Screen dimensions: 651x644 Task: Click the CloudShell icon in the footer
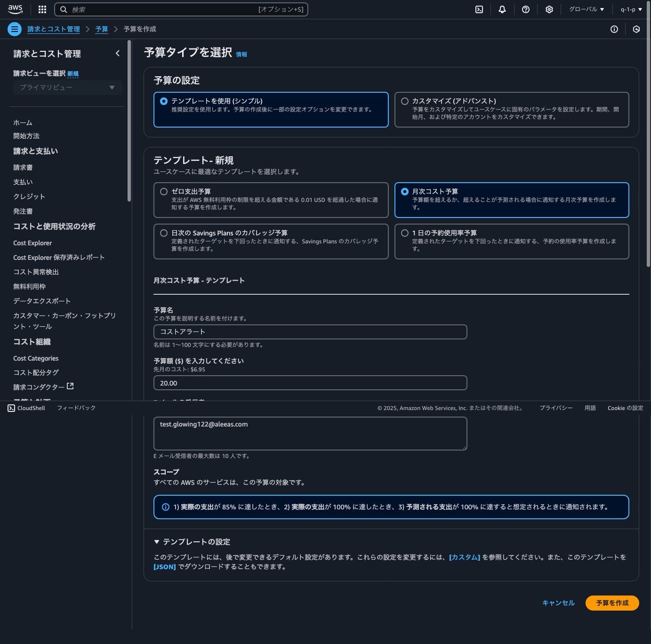coord(11,408)
